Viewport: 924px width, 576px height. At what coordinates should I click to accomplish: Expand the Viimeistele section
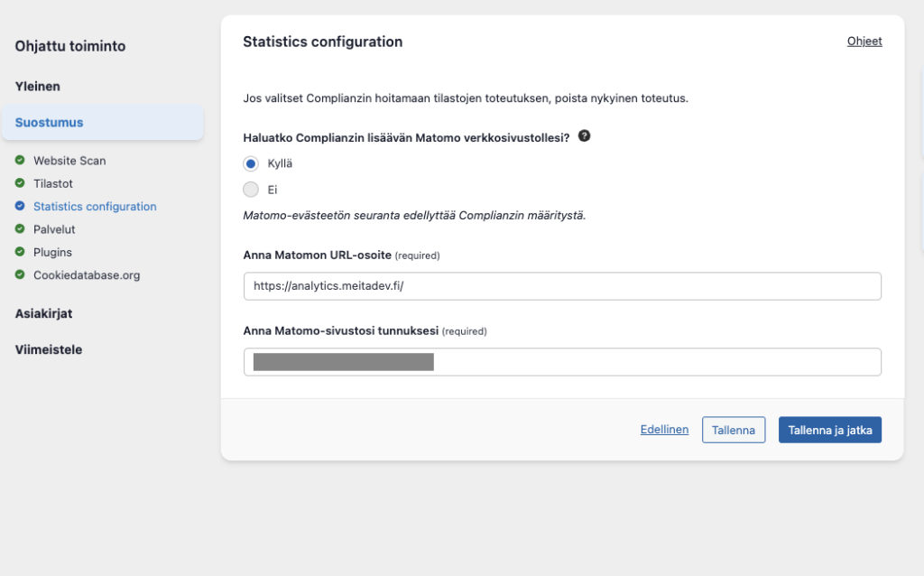click(49, 349)
